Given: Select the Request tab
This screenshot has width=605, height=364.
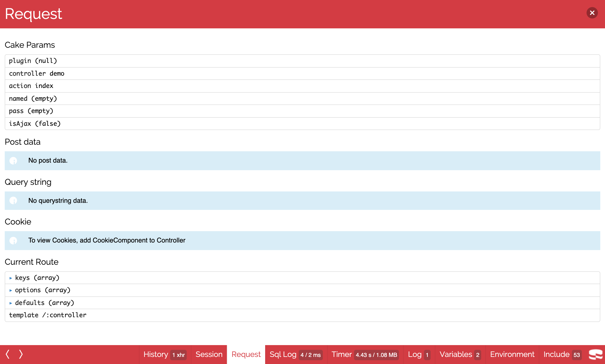Looking at the screenshot, I should point(246,355).
